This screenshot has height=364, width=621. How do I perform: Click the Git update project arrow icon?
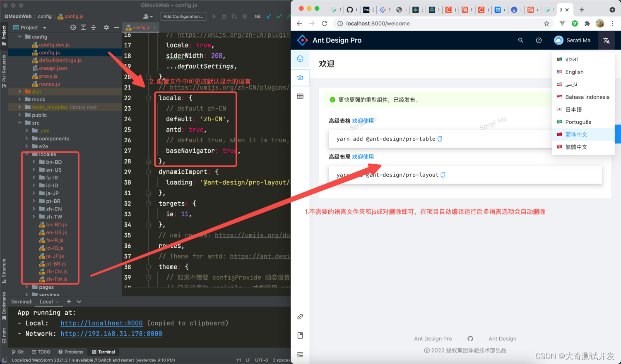[x=269, y=17]
